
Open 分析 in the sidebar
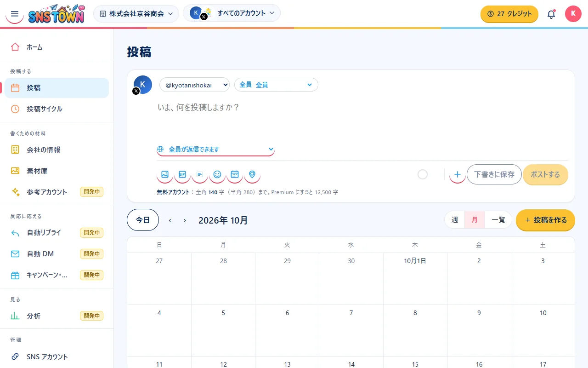coord(57,316)
